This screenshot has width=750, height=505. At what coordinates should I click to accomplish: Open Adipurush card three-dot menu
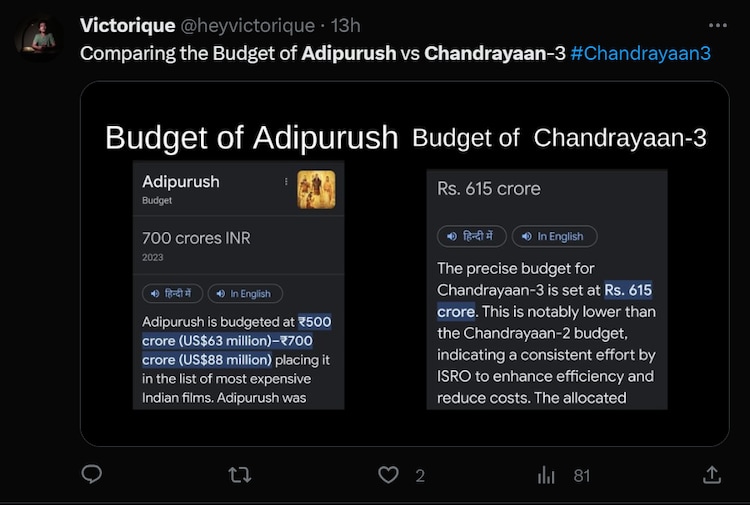tap(286, 182)
